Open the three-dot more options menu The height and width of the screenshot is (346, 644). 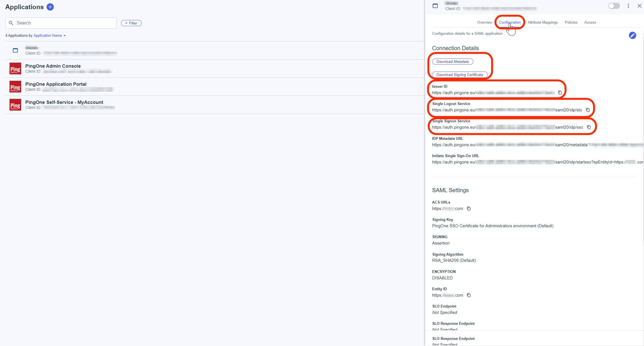pos(628,6)
